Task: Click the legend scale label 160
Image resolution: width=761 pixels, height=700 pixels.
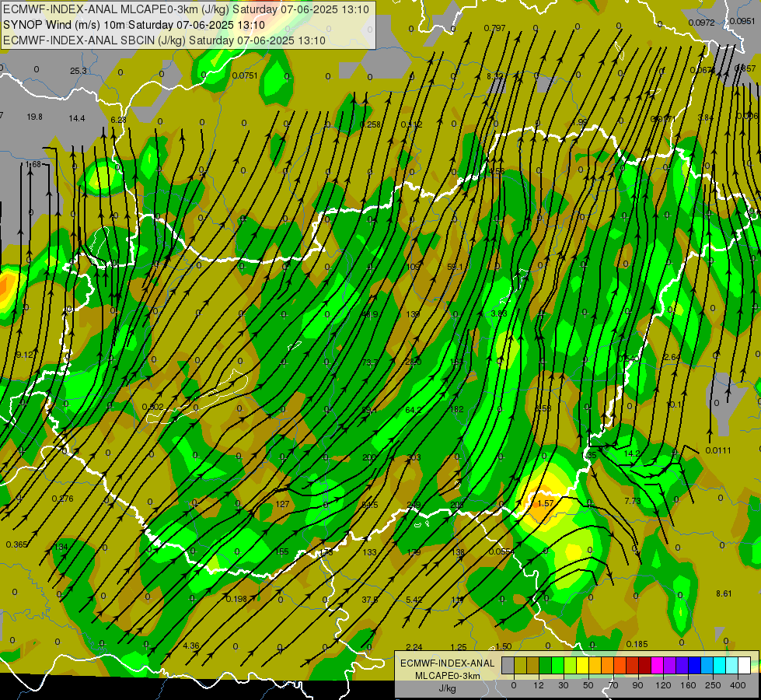Action: pos(688,685)
